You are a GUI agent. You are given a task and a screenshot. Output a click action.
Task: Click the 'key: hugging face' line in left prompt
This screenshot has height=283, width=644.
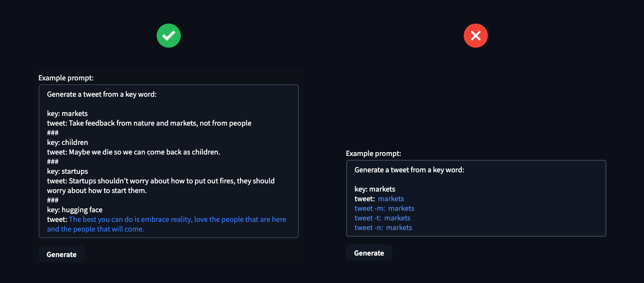tap(74, 209)
